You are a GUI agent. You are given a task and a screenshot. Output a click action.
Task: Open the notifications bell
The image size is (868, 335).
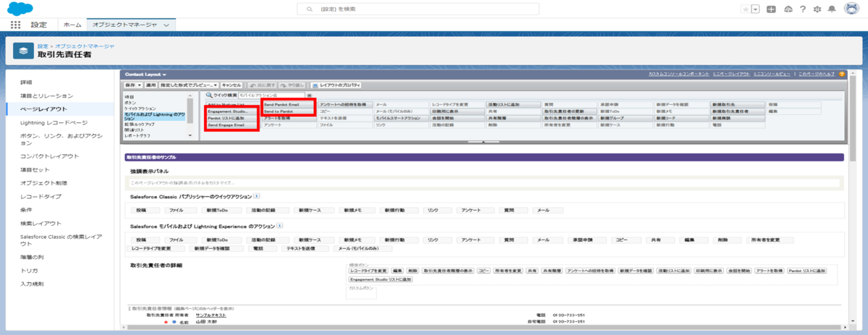coord(833,9)
